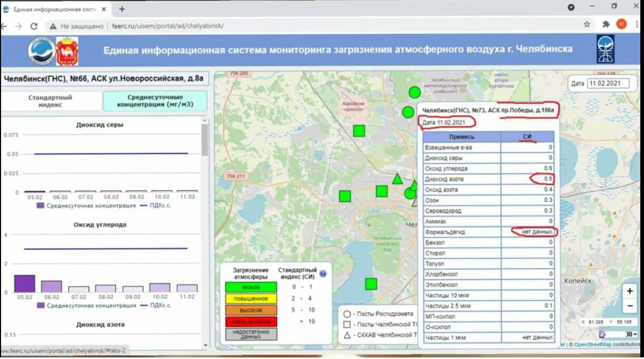Open the Chrome profile avatar
The image size is (644, 359).
point(621,24)
